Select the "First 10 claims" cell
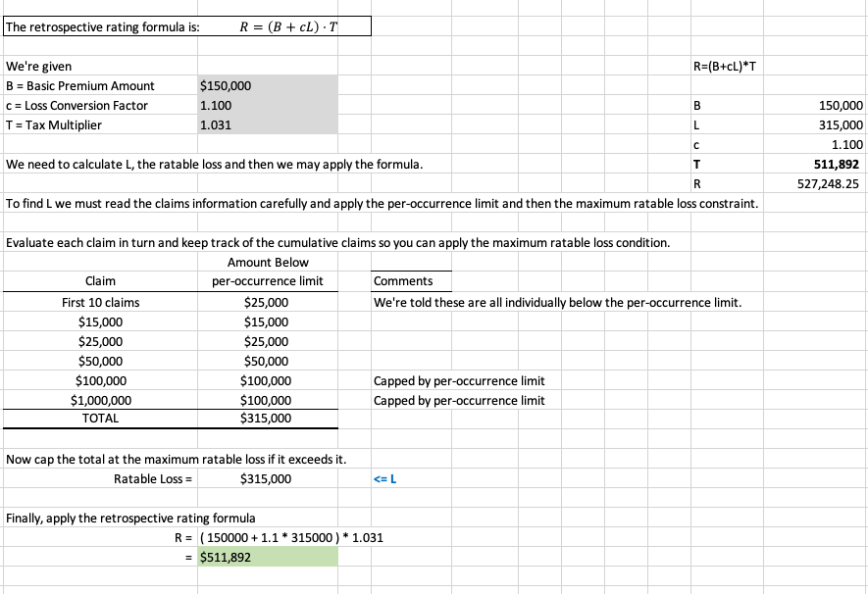The width and height of the screenshot is (868, 594). 100,302
